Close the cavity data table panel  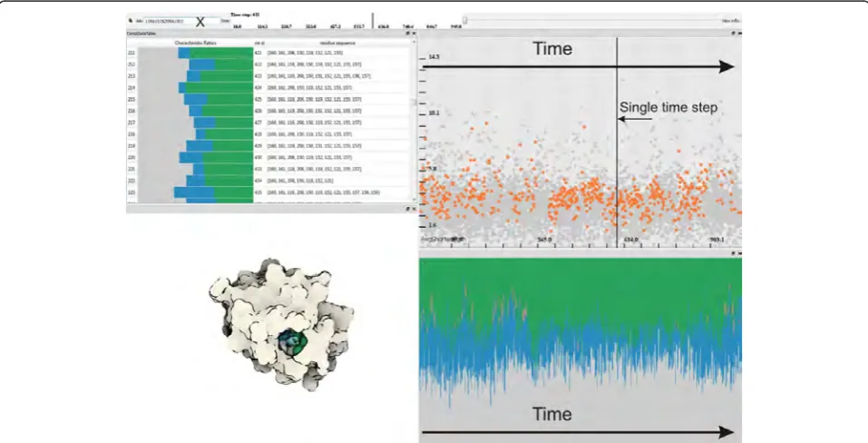[414, 34]
